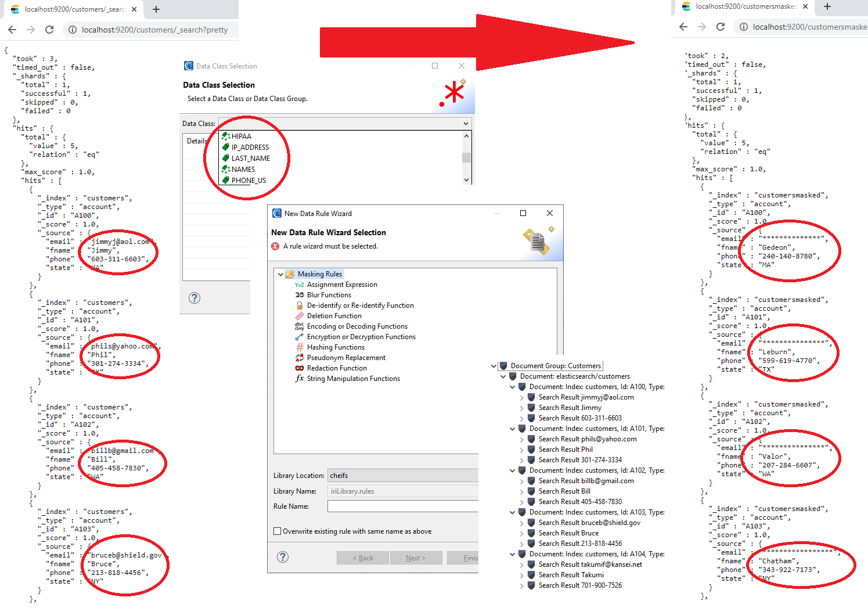Select the Encryption or Decryption key icon
The image size is (868, 615).
pos(300,337)
